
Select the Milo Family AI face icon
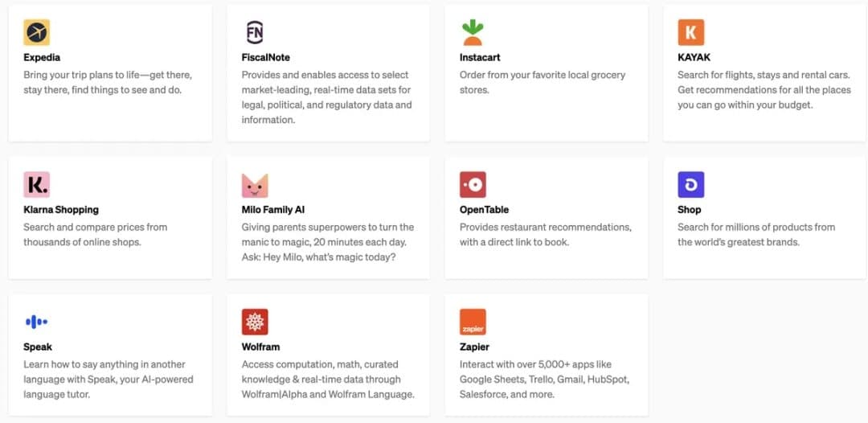[x=255, y=185]
